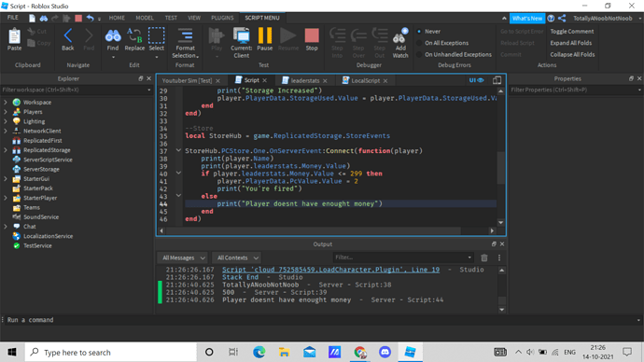The height and width of the screenshot is (362, 644).
Task: Open File Explorer from taskbar
Action: (284, 352)
